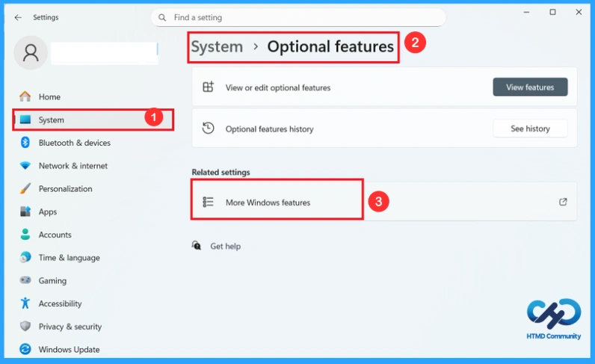Click the Related settings heading
This screenshot has height=364, width=595.
pos(221,172)
